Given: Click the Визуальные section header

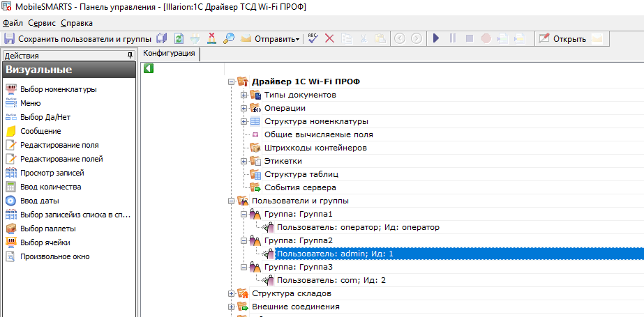Looking at the screenshot, I should pos(68,70).
